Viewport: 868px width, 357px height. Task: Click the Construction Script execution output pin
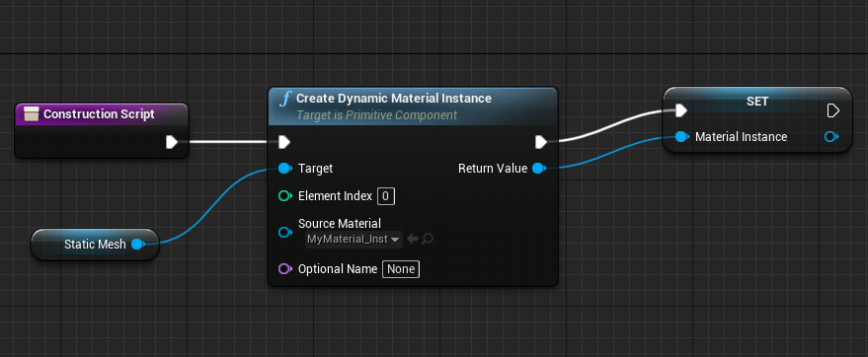(172, 143)
